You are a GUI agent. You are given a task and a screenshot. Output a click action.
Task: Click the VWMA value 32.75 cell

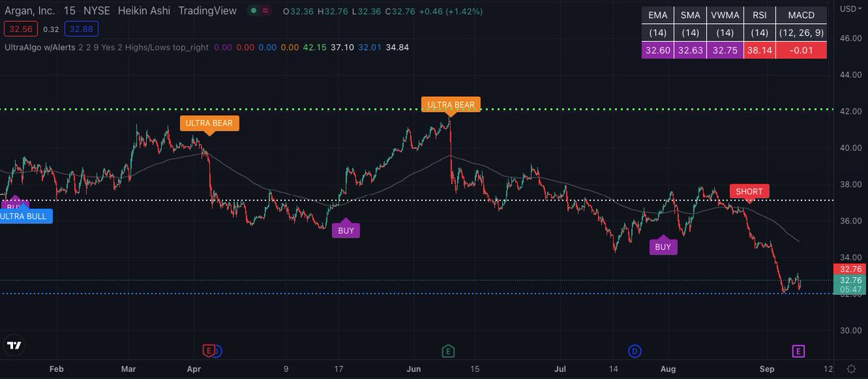point(726,51)
